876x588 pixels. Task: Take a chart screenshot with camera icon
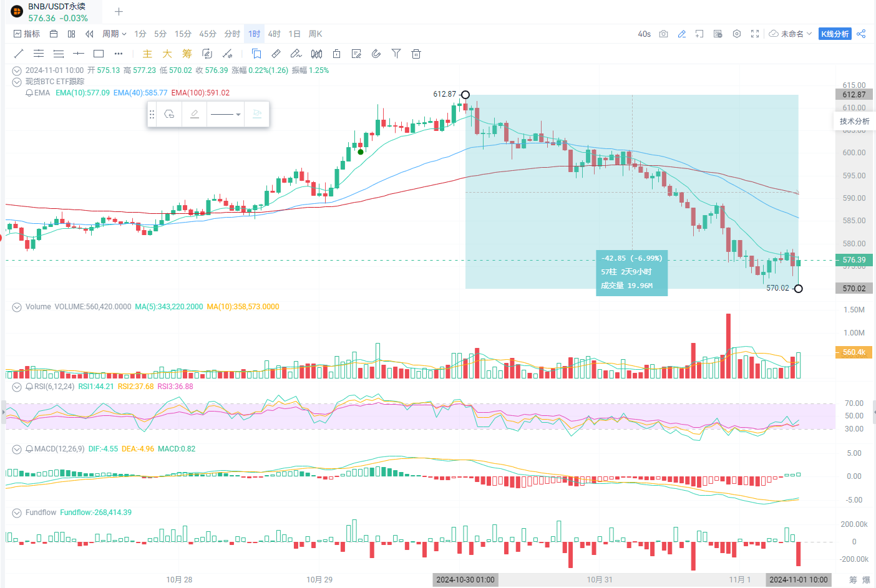click(663, 34)
